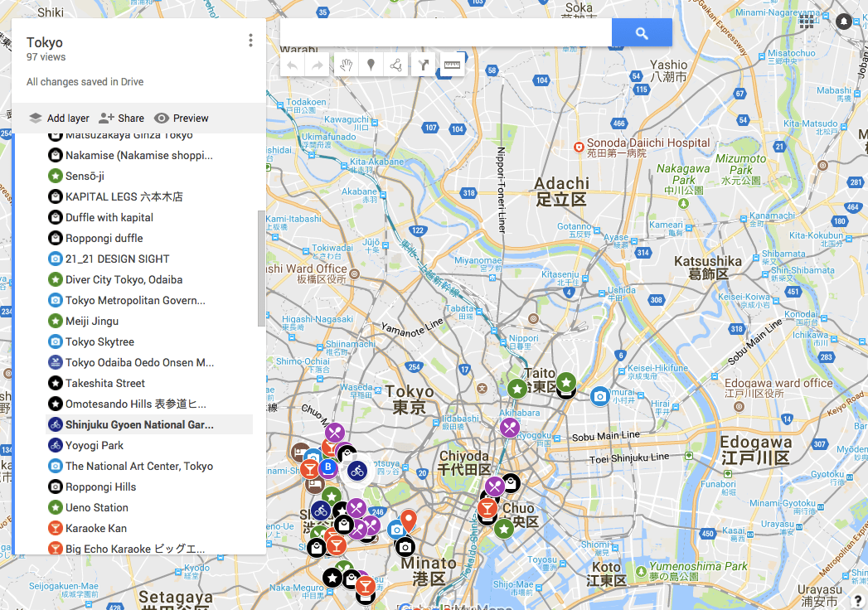Select the Add marker tool
The height and width of the screenshot is (610, 868).
click(x=371, y=65)
